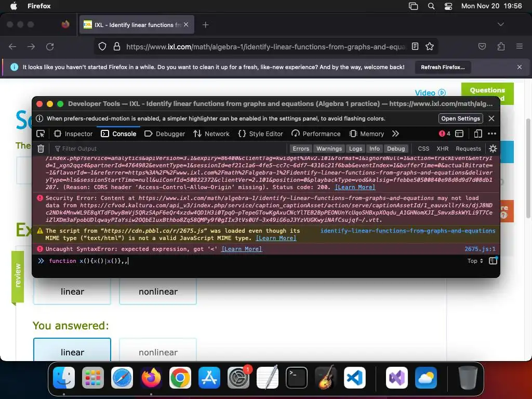Open Control Center in the menu bar
This screenshot has width=532, height=399.
click(x=448, y=6)
